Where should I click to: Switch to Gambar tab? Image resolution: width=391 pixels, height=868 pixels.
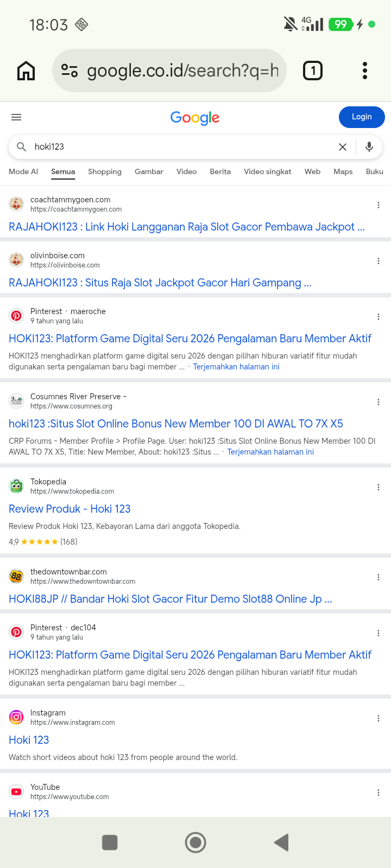(x=149, y=171)
